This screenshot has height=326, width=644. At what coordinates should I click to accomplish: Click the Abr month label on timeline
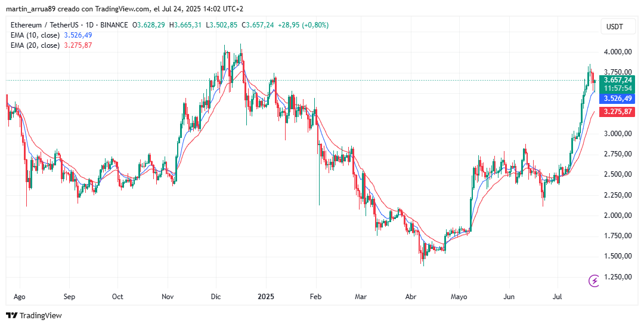411,296
